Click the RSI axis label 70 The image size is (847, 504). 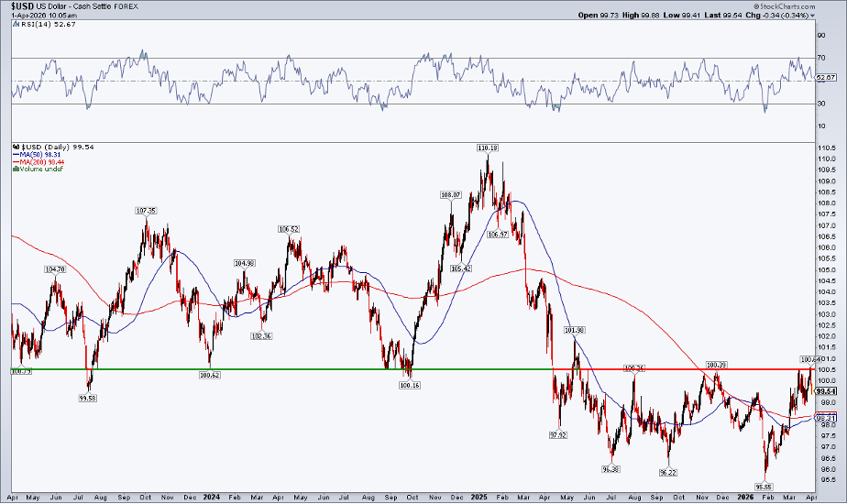[821, 58]
